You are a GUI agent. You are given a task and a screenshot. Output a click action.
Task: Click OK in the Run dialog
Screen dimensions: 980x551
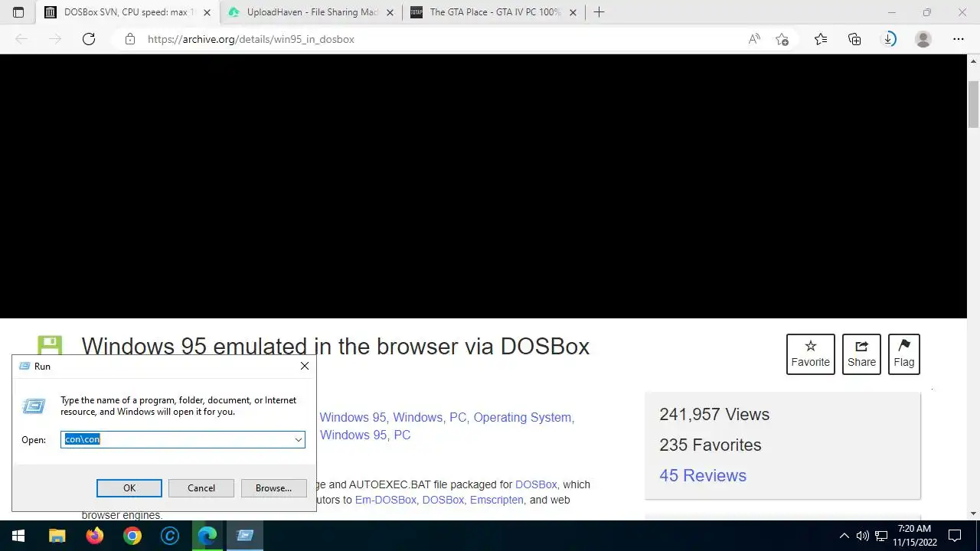(129, 488)
